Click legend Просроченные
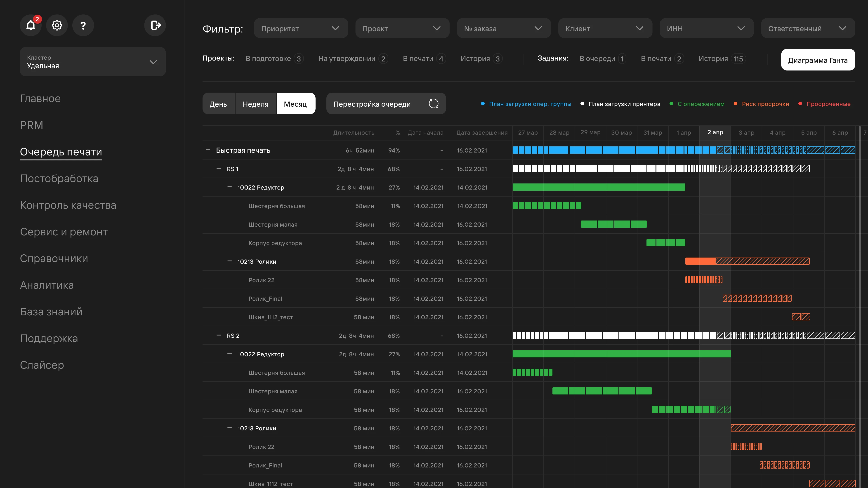 (825, 104)
